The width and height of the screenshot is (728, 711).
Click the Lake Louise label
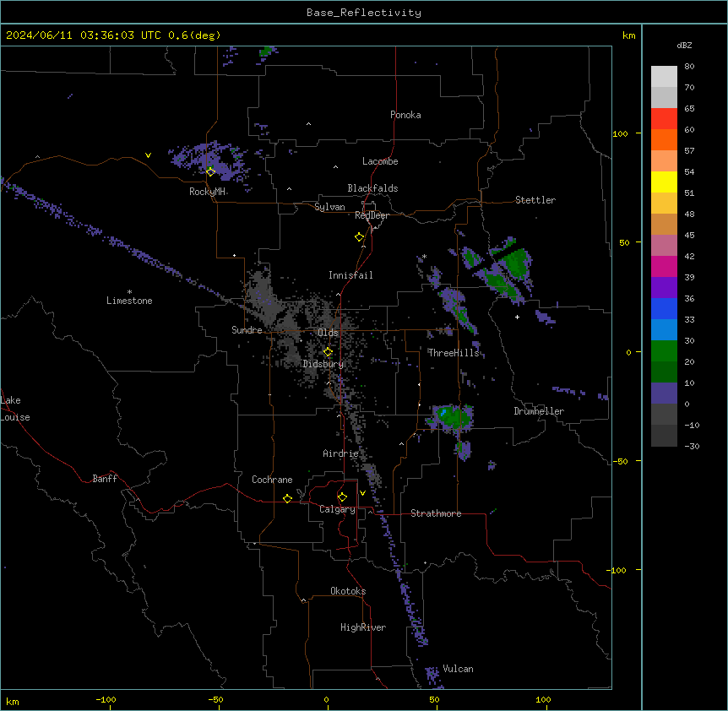tap(15, 409)
